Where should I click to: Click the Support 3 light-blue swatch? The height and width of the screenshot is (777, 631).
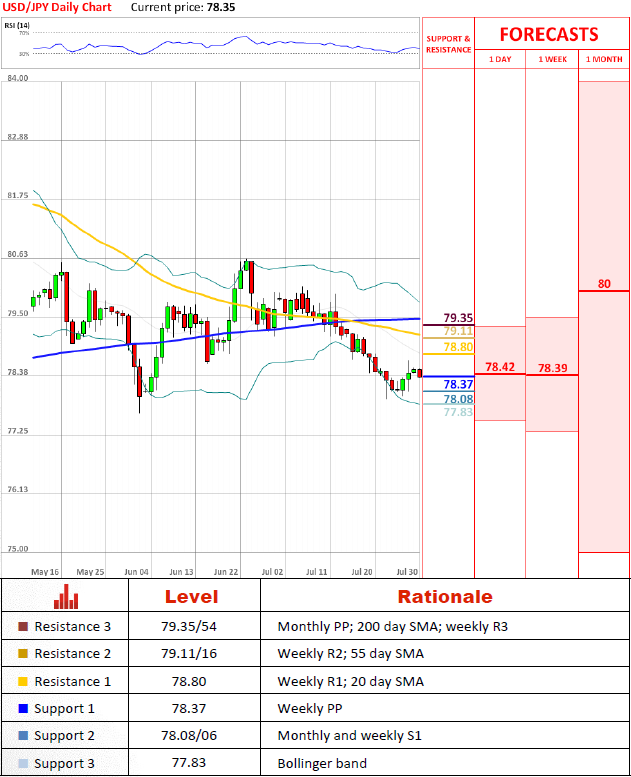tap(23, 763)
